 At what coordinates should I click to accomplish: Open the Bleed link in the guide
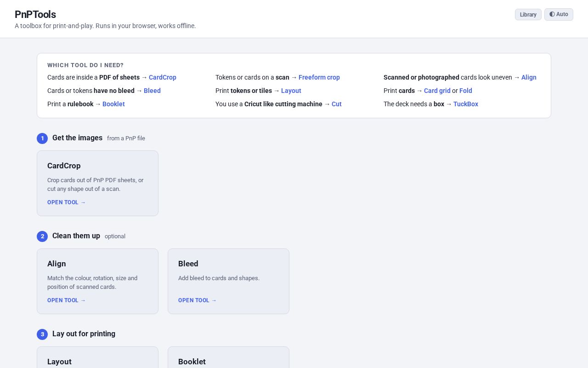pos(152,91)
